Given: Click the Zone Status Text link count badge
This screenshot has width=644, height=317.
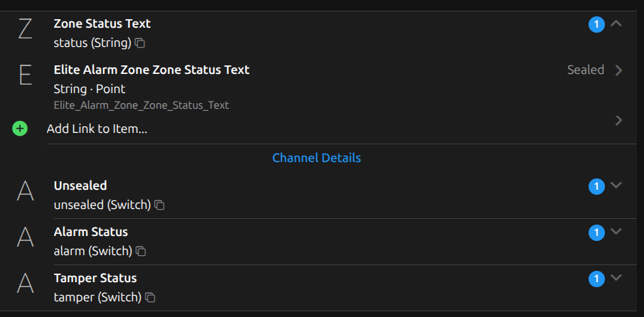Looking at the screenshot, I should pos(596,25).
